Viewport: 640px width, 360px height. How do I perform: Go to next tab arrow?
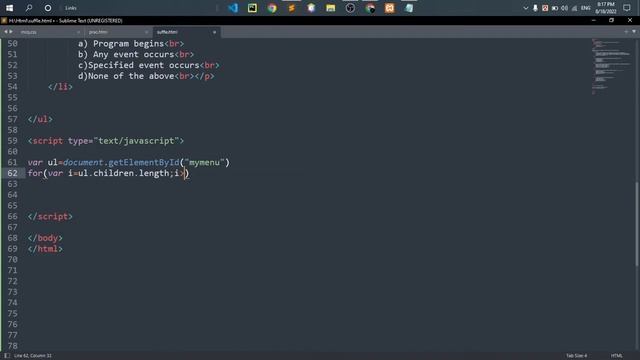coord(11,31)
